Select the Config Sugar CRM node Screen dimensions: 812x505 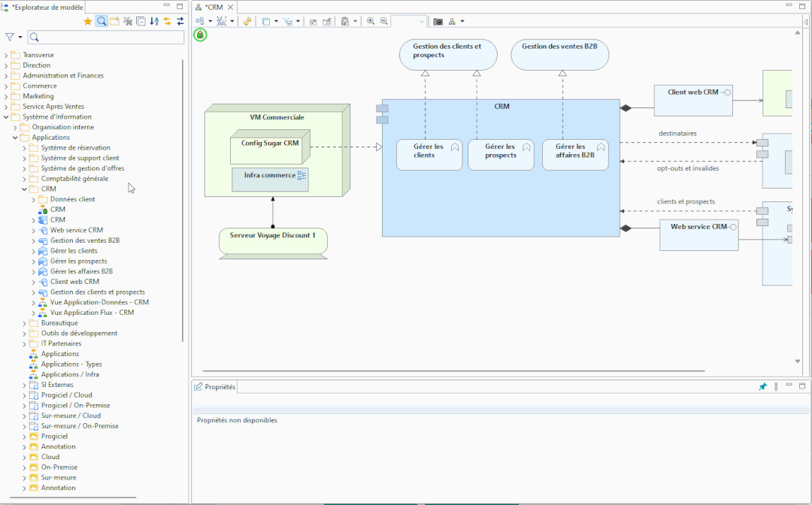point(270,147)
